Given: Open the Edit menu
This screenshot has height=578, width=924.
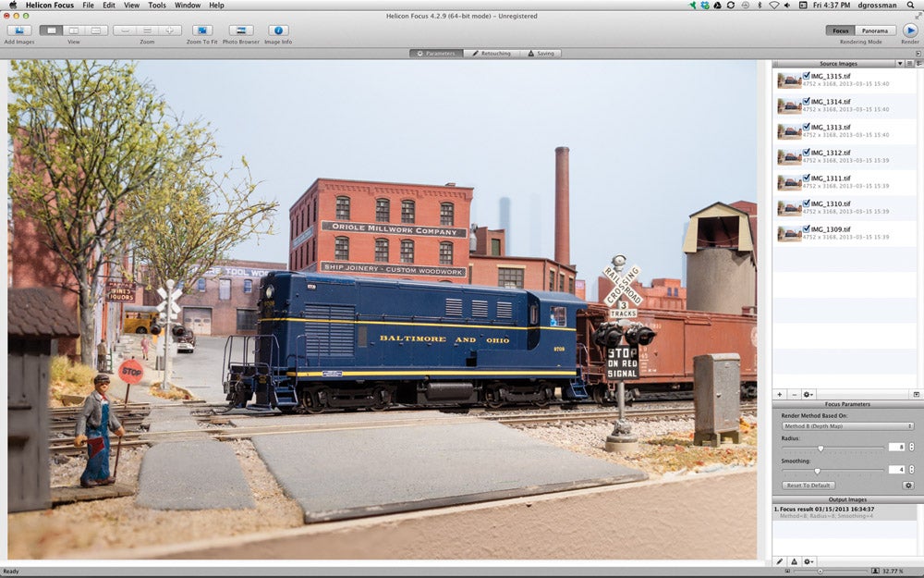Looking at the screenshot, I should click(x=109, y=5).
